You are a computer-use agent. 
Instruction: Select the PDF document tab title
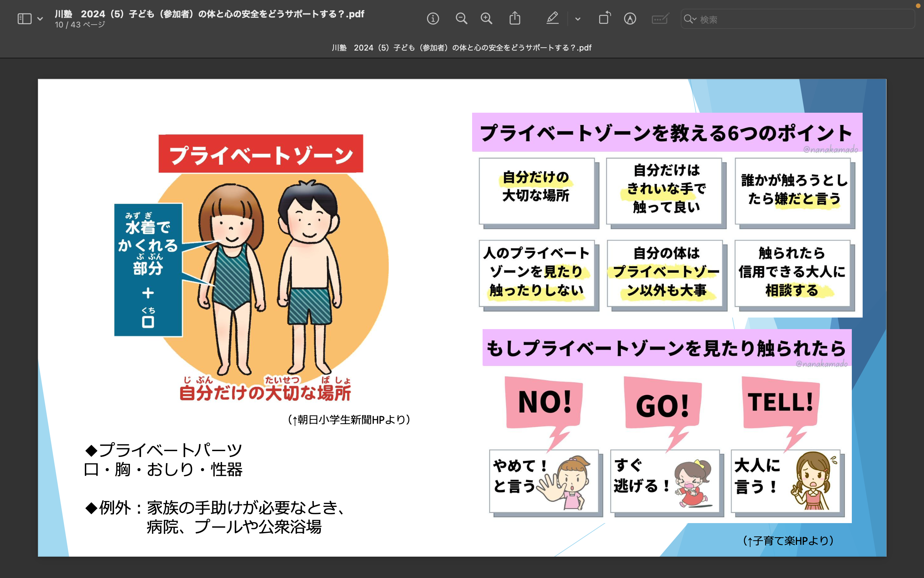461,48
